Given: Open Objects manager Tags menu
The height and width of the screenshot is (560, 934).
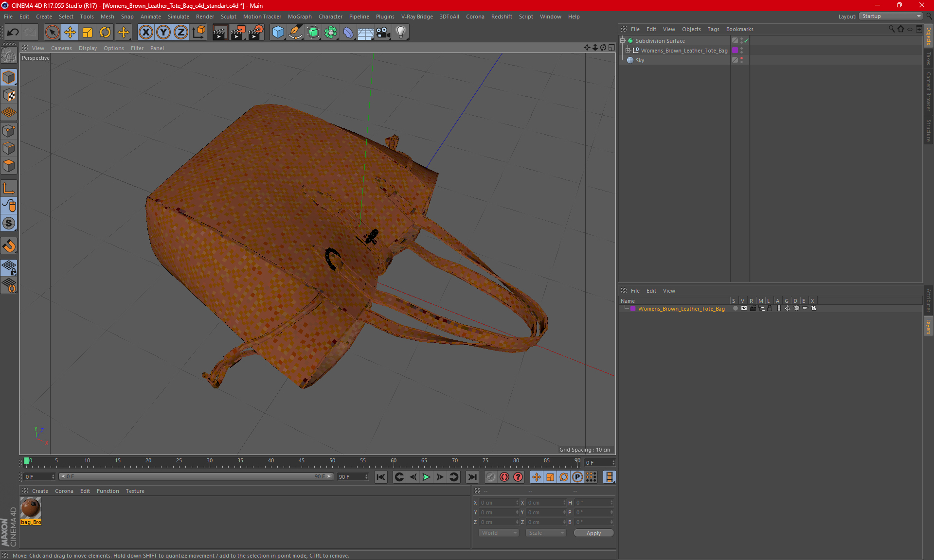Looking at the screenshot, I should (713, 29).
